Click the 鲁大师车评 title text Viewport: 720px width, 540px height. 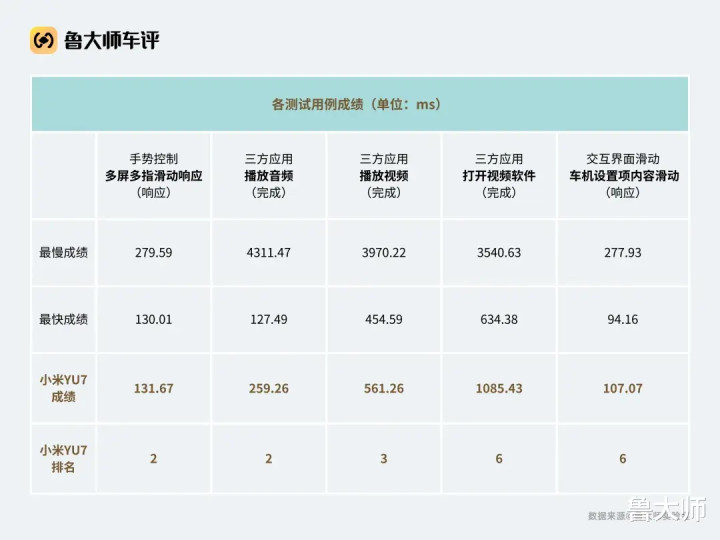112,40
